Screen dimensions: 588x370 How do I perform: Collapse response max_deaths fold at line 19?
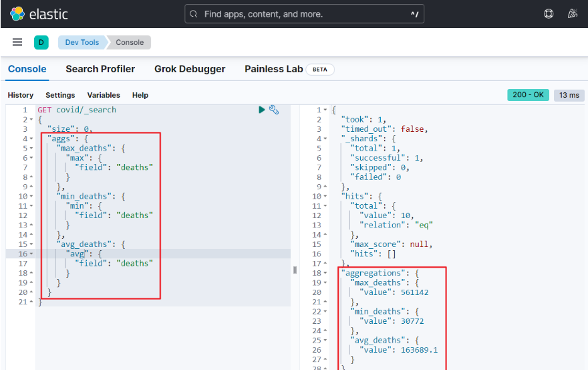pos(325,283)
